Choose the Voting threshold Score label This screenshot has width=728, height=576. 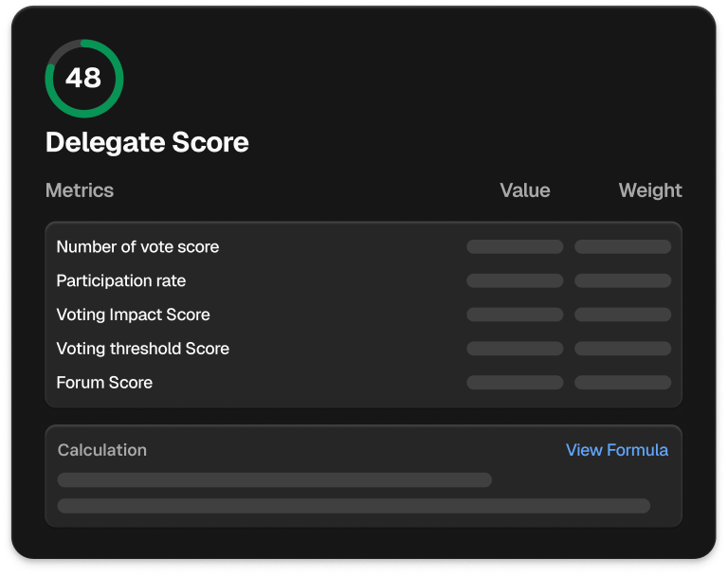[x=142, y=350]
